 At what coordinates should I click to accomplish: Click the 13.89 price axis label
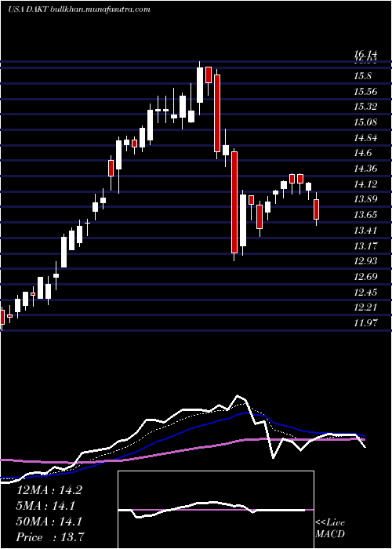click(366, 199)
